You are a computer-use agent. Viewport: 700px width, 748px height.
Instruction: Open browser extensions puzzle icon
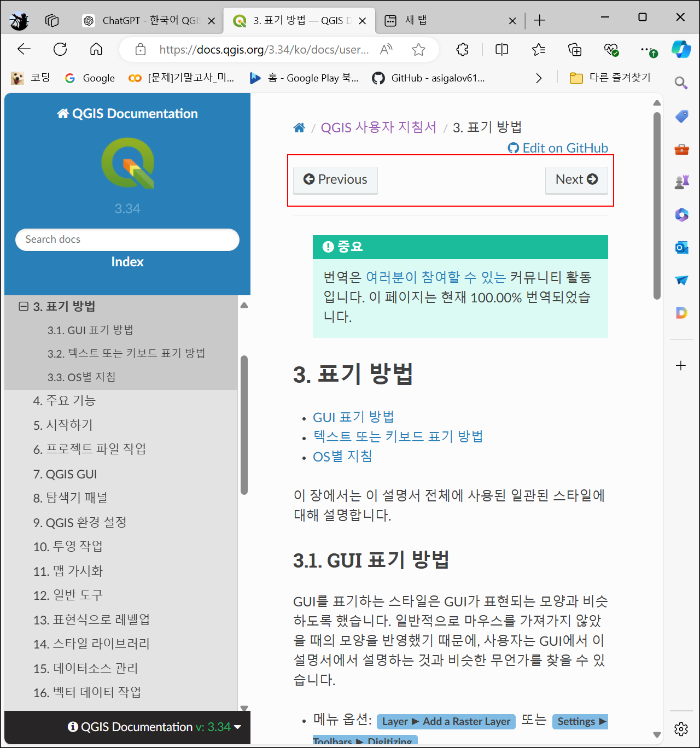(463, 50)
